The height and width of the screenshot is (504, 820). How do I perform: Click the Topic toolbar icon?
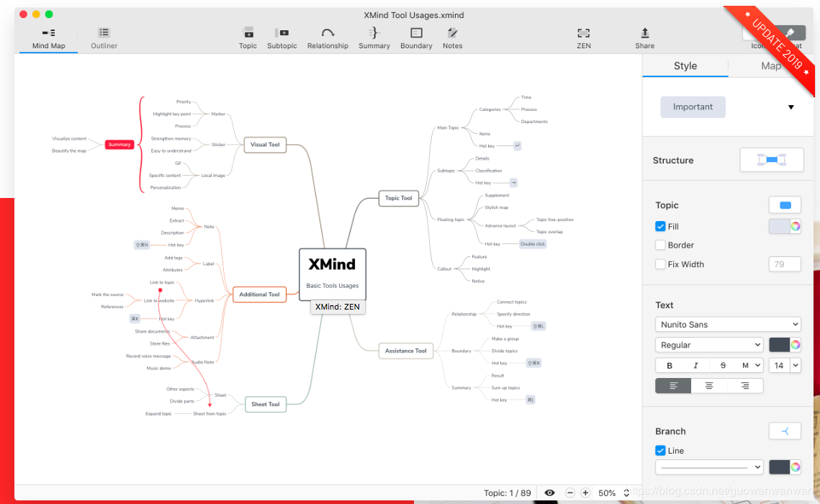coord(248,33)
